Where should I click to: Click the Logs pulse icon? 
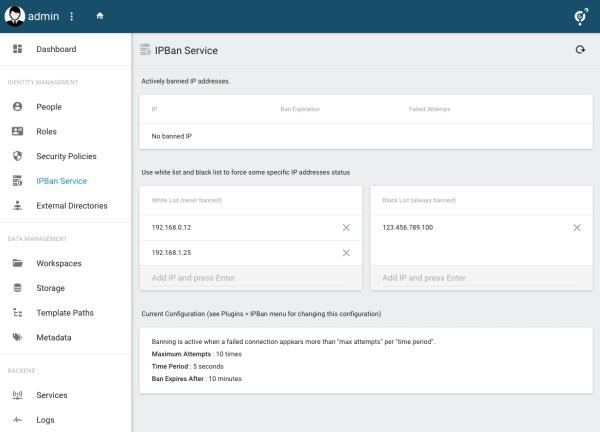tap(17, 420)
